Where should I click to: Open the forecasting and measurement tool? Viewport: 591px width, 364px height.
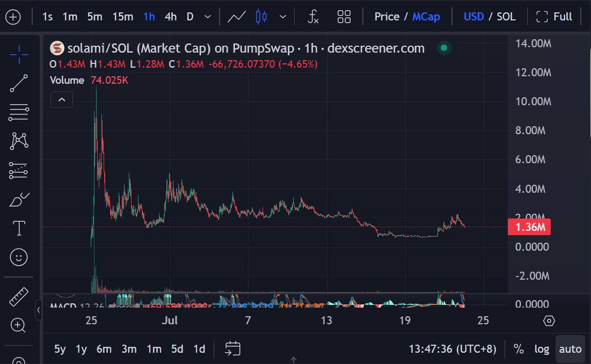click(19, 170)
